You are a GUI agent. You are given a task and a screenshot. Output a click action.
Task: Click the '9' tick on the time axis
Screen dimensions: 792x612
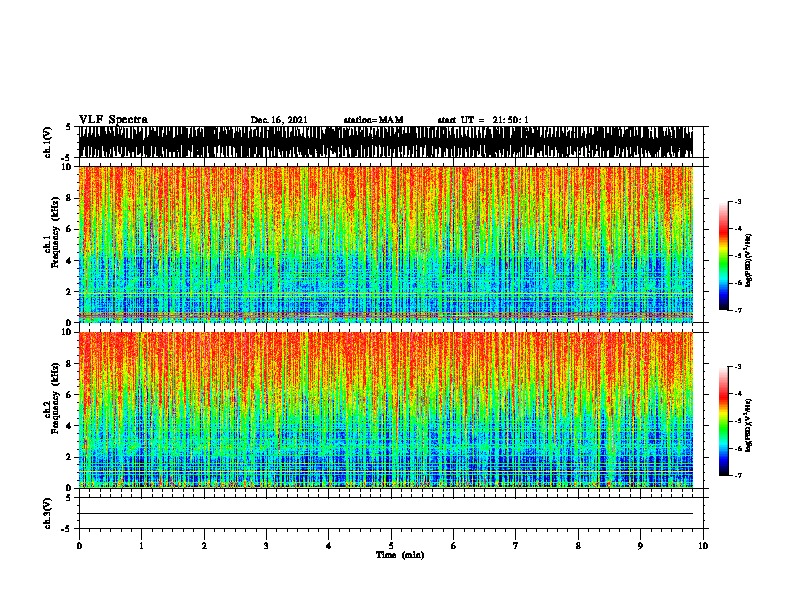click(x=640, y=546)
